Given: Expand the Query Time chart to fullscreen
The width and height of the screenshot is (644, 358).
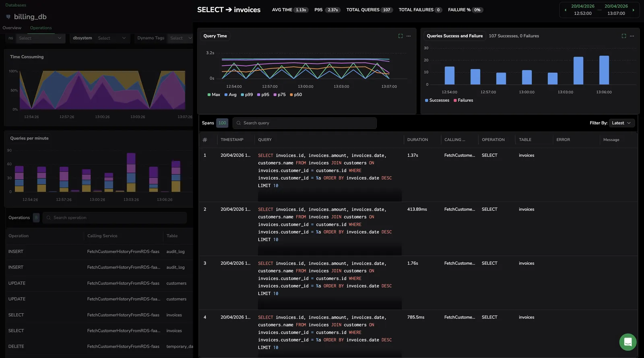Looking at the screenshot, I should pos(400,36).
